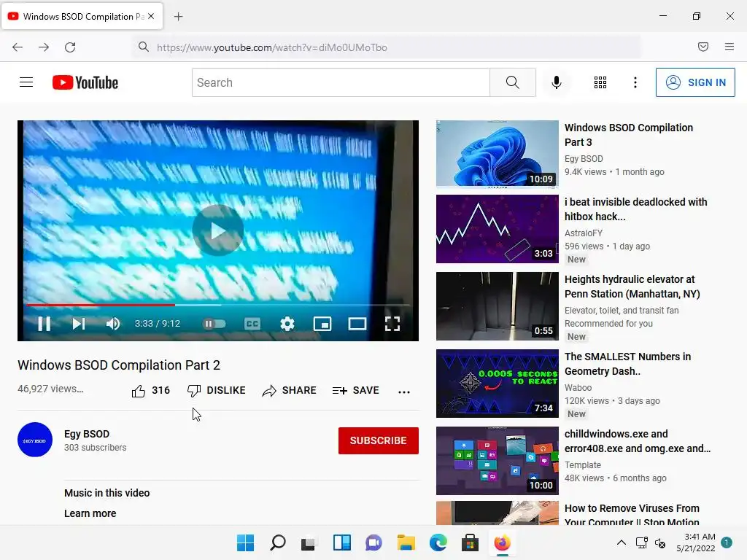Save video to playlist with SAVE
The image size is (747, 560).
coord(356,391)
